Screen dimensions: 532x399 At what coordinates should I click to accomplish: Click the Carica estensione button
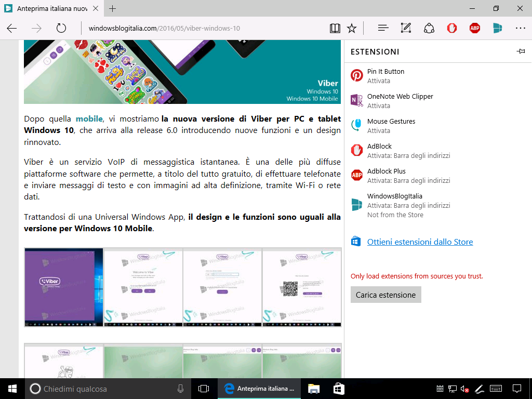pos(386,295)
